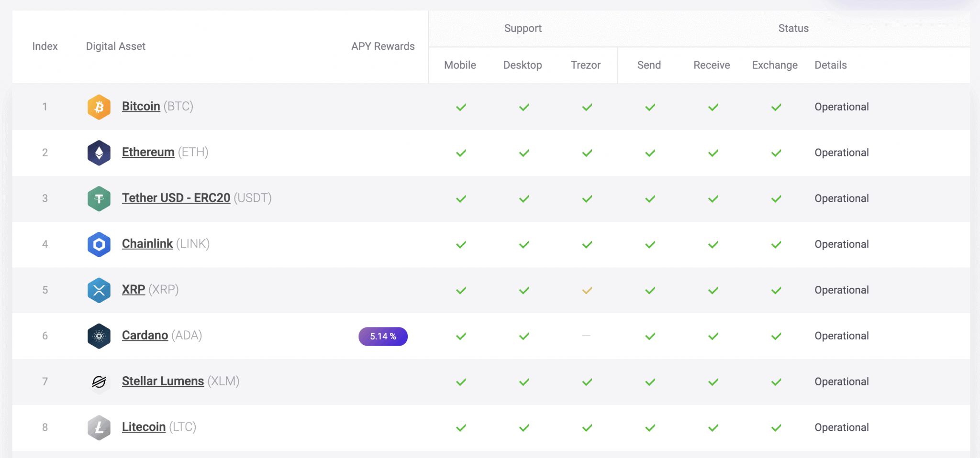Click the Chainlink Mobile support checkmark
Screen dimensions: 980x458
coord(461,244)
